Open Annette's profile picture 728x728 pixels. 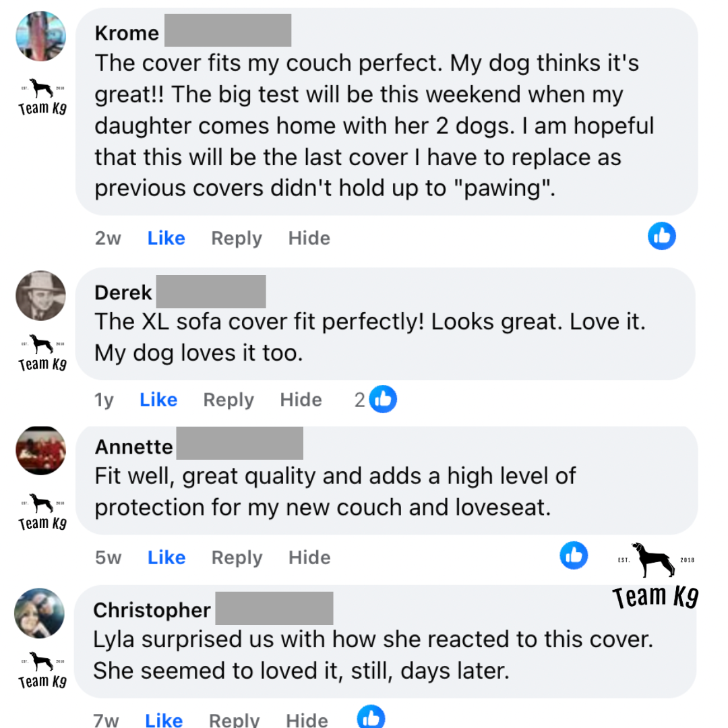pyautogui.click(x=41, y=450)
